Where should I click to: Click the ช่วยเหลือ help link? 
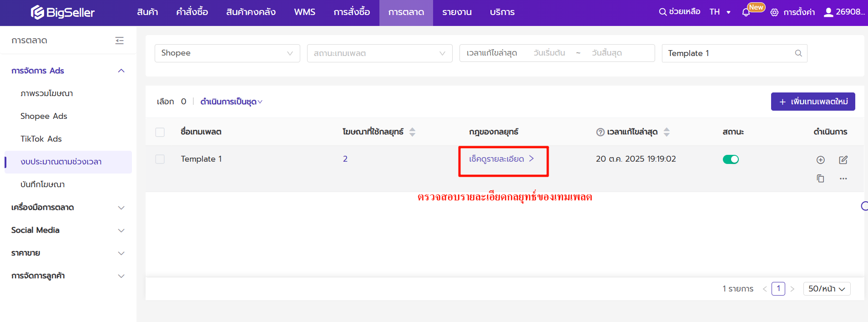[x=685, y=12]
